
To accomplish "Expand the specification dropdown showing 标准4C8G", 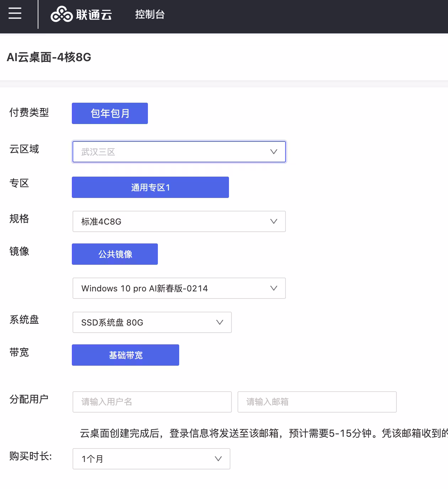I will (x=179, y=221).
